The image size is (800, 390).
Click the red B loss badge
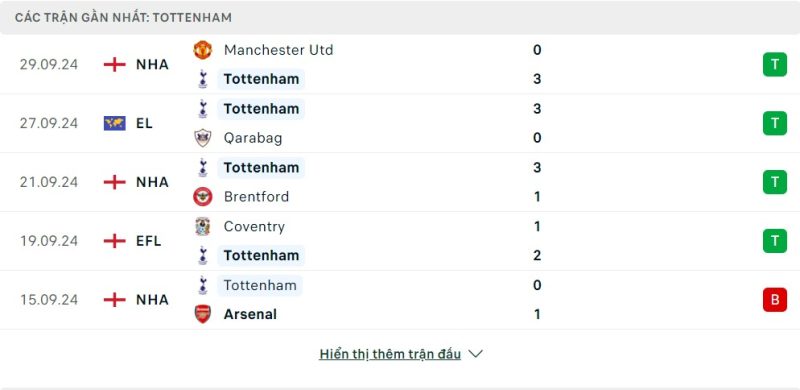coord(774,300)
